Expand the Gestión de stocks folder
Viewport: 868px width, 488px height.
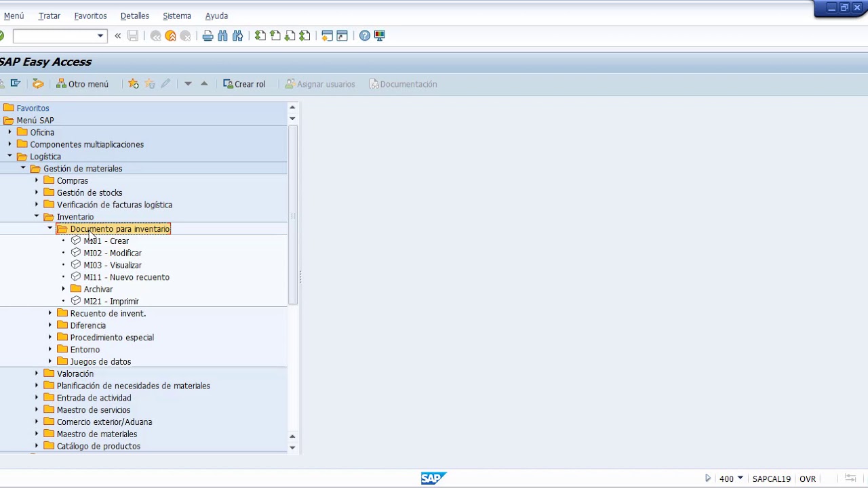pos(37,192)
